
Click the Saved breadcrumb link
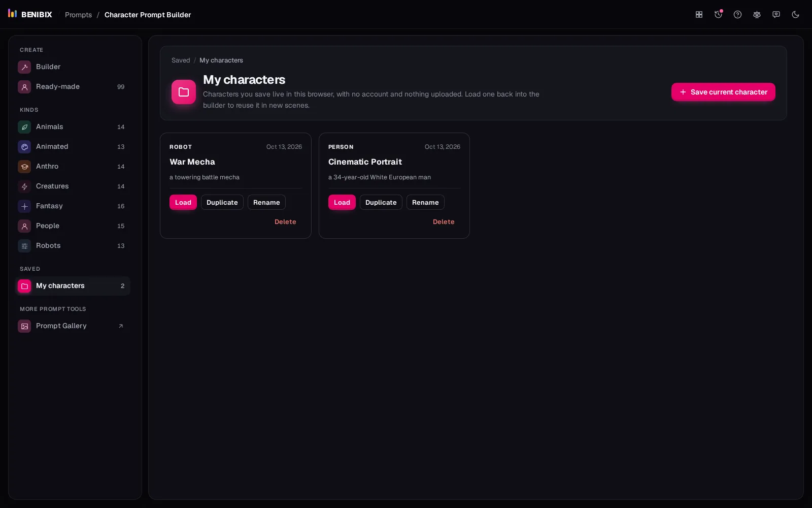click(x=181, y=60)
